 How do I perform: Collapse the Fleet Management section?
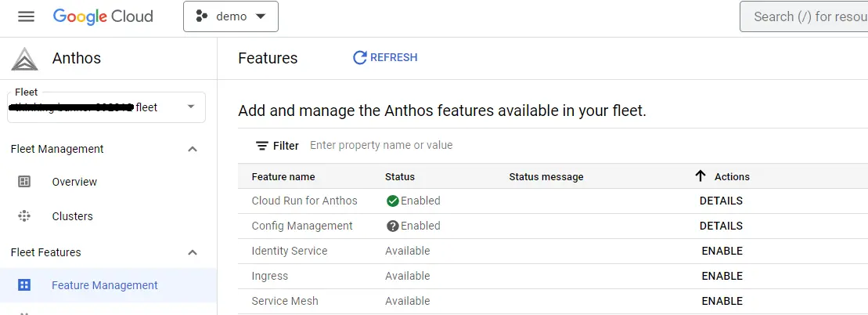(x=193, y=149)
